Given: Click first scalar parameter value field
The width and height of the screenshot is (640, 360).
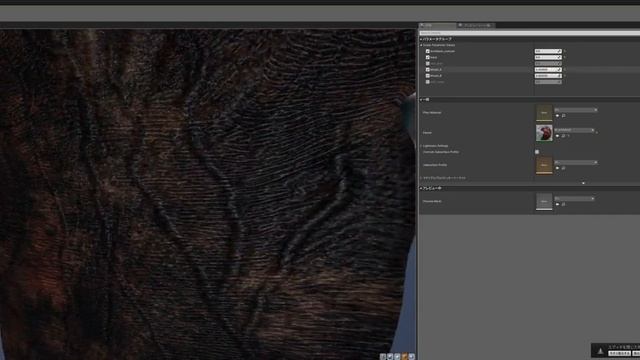Looking at the screenshot, I should [548, 51].
